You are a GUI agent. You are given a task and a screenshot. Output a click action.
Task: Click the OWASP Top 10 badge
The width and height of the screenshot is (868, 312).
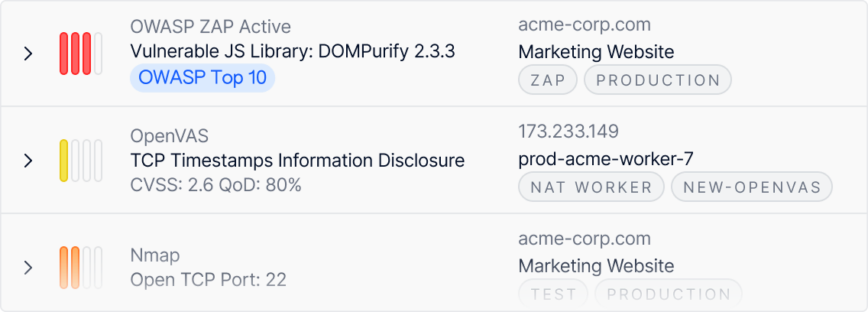click(x=202, y=79)
